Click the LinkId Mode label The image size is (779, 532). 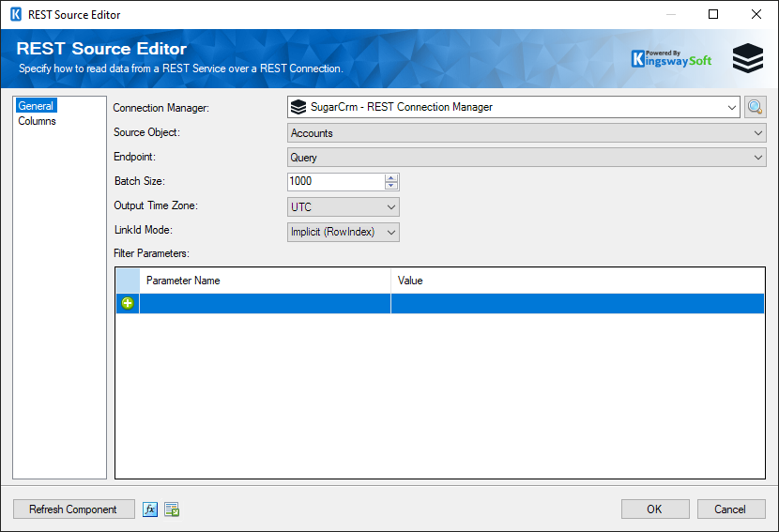coord(143,230)
